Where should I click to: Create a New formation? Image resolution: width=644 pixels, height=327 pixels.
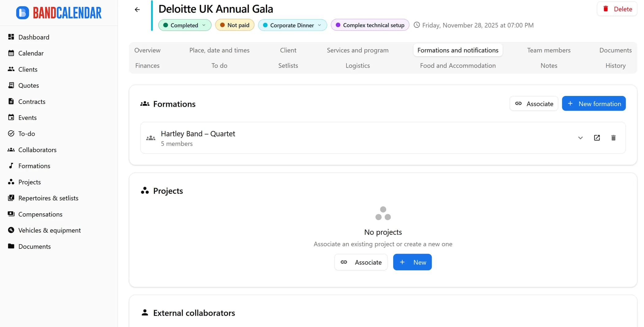pos(594,104)
